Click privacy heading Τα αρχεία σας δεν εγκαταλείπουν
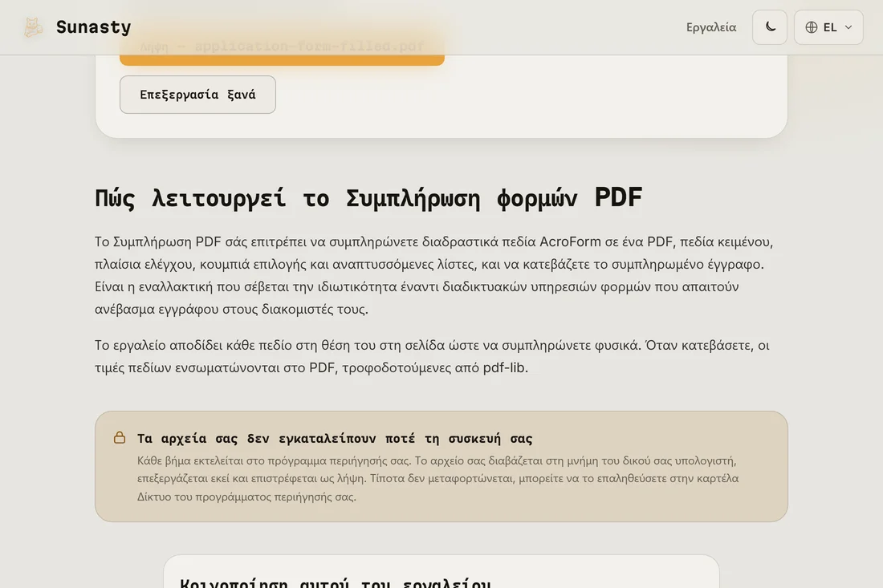 (x=335, y=438)
